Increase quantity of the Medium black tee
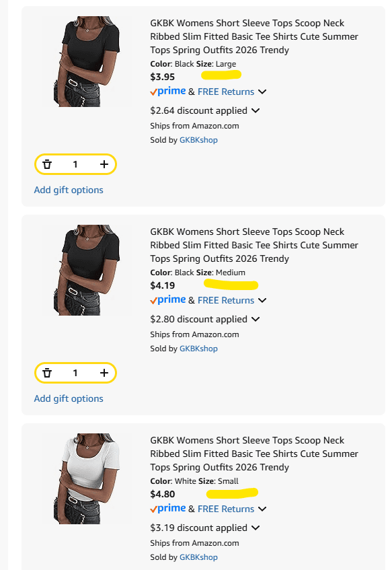The height and width of the screenshot is (570, 392). 104,372
